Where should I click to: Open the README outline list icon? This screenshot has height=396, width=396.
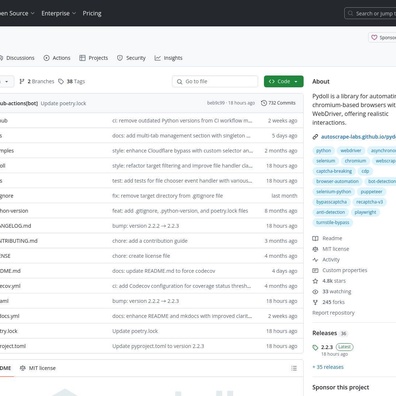[294, 368]
